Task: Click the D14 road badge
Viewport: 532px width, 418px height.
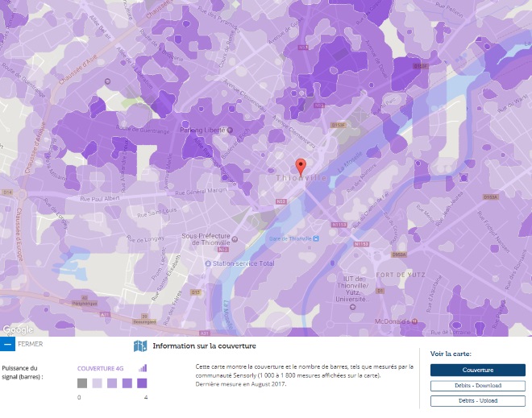Action: pyautogui.click(x=7, y=192)
